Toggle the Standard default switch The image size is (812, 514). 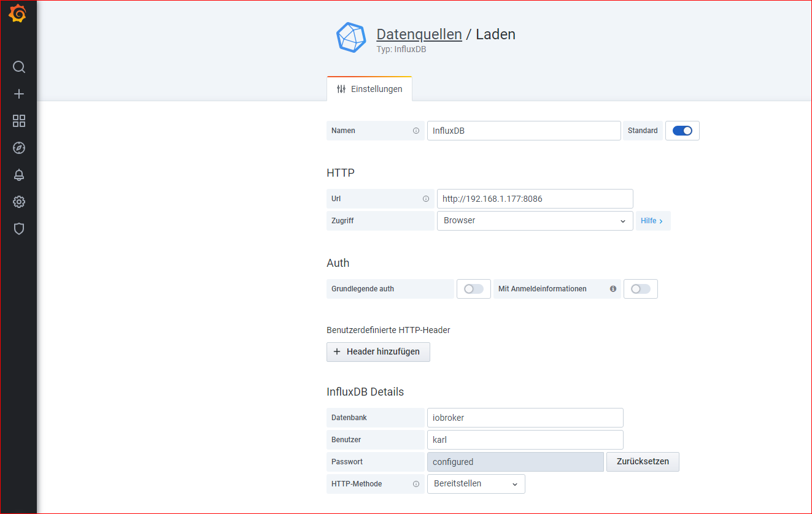click(682, 131)
